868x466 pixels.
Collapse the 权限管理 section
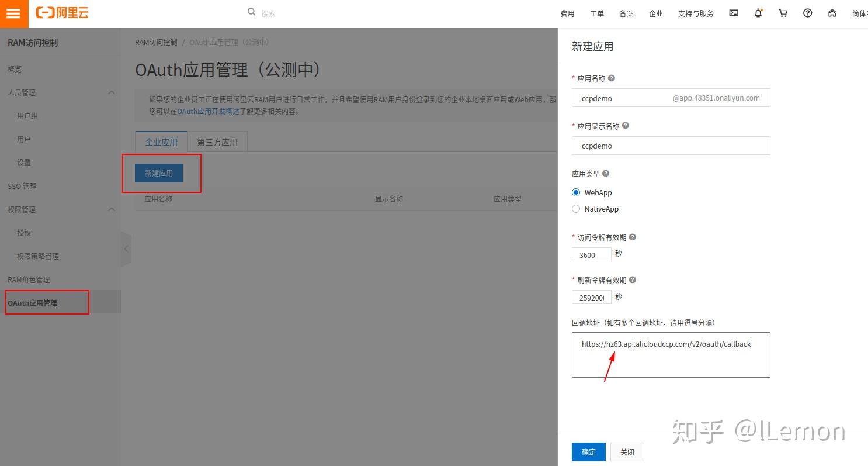click(x=112, y=209)
